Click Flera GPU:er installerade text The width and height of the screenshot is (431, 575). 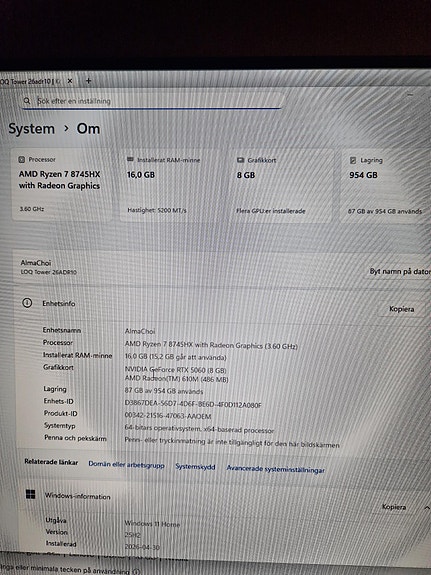pos(271,211)
